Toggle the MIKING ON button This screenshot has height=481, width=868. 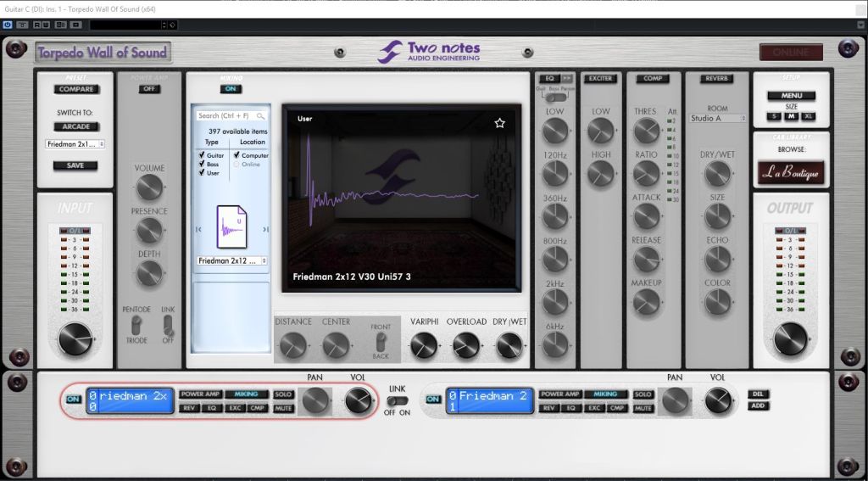click(x=231, y=89)
